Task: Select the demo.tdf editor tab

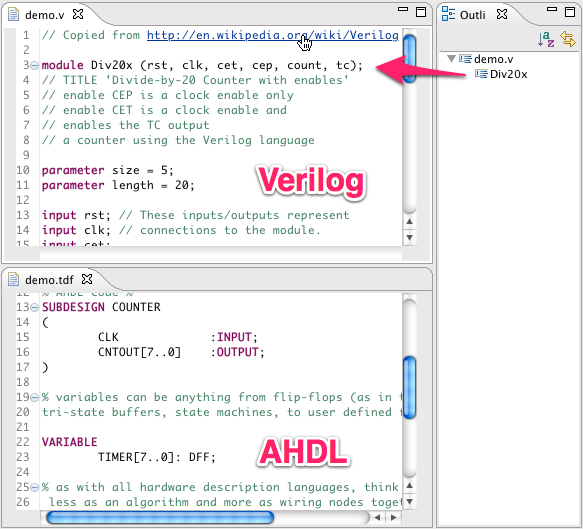Action: click(49, 280)
